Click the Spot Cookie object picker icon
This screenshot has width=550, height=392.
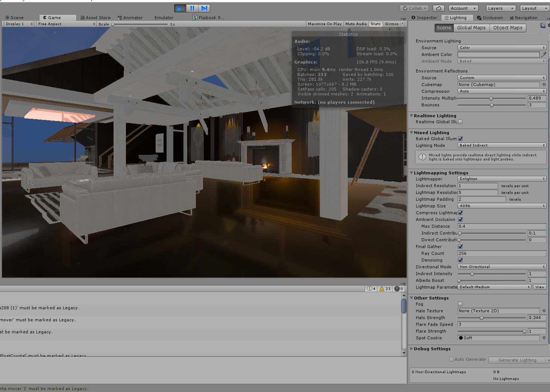coord(544,338)
